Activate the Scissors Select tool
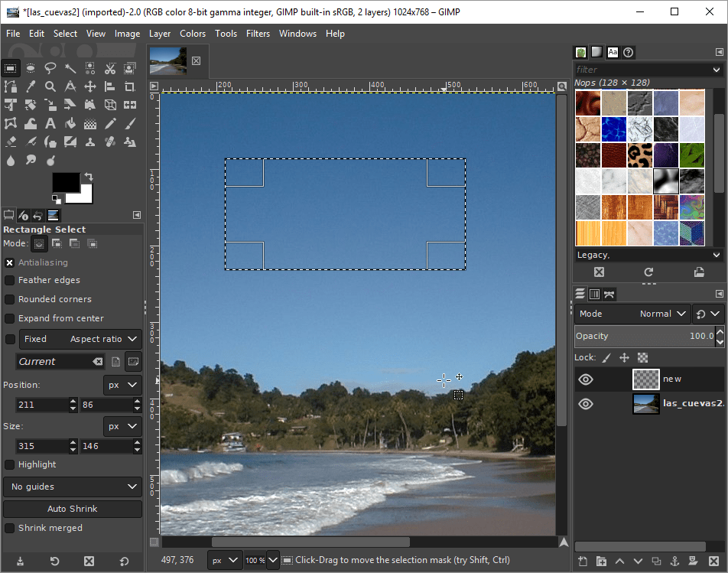 pos(110,68)
